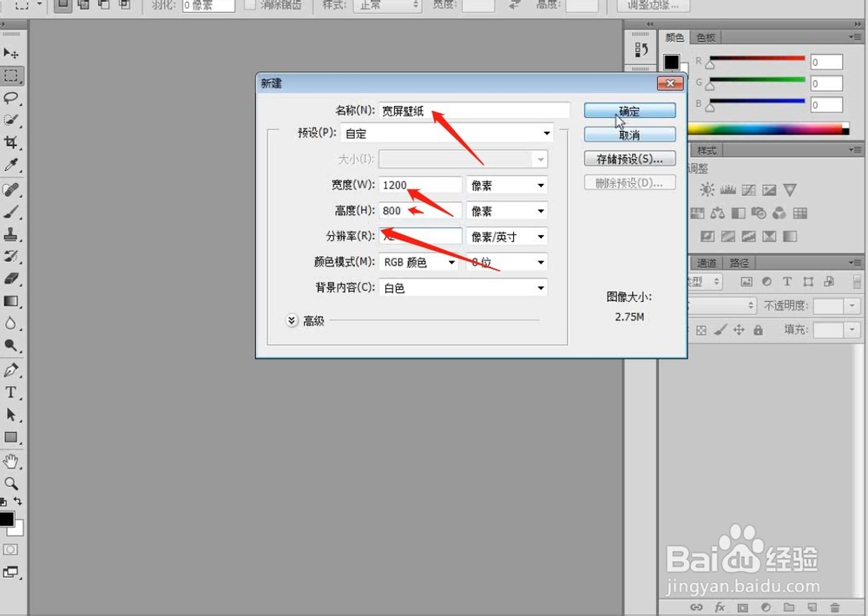Viewport: 868px width, 616px height.
Task: Toggle the lock transparency icon in Layers panel
Action: point(700,330)
